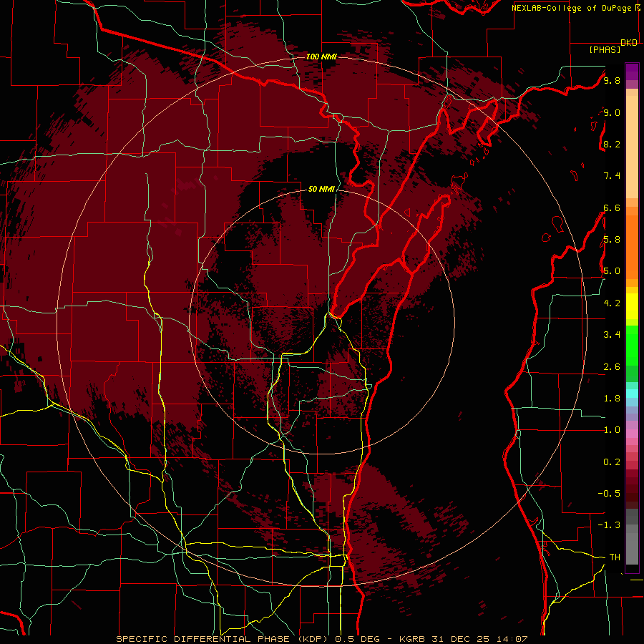This screenshot has height=644, width=644.
Task: Click the 1.8 value on the color scale
Action: [612, 399]
